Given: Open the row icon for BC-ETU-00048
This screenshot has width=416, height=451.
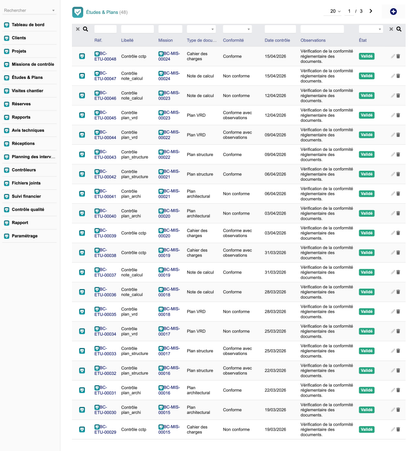Looking at the screenshot, I should 82,56.
